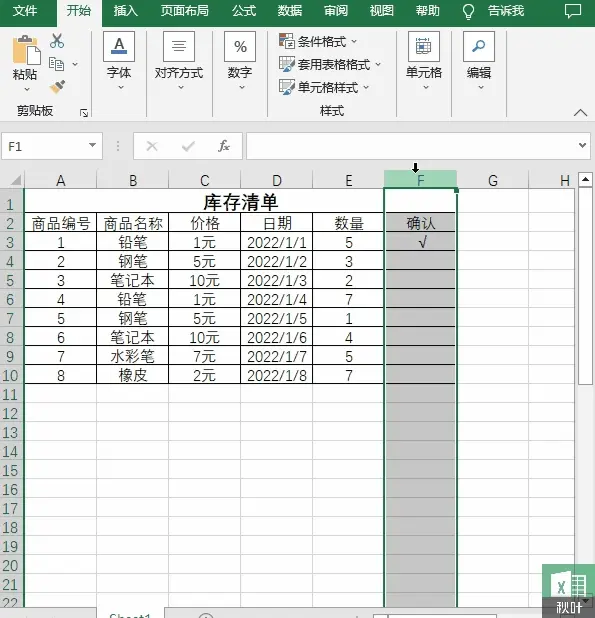The width and height of the screenshot is (595, 618).
Task: Click the 套用表格格式 table format icon
Action: (286, 64)
